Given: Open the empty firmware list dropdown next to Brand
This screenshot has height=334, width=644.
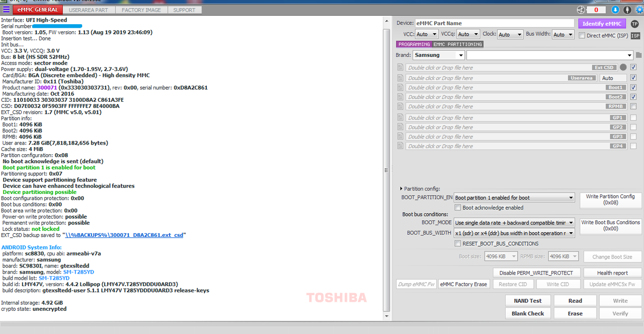Looking at the screenshot, I should tap(550, 55).
